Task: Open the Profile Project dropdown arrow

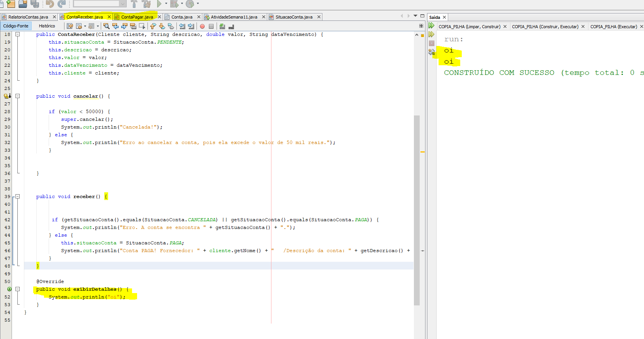Action: (x=198, y=3)
